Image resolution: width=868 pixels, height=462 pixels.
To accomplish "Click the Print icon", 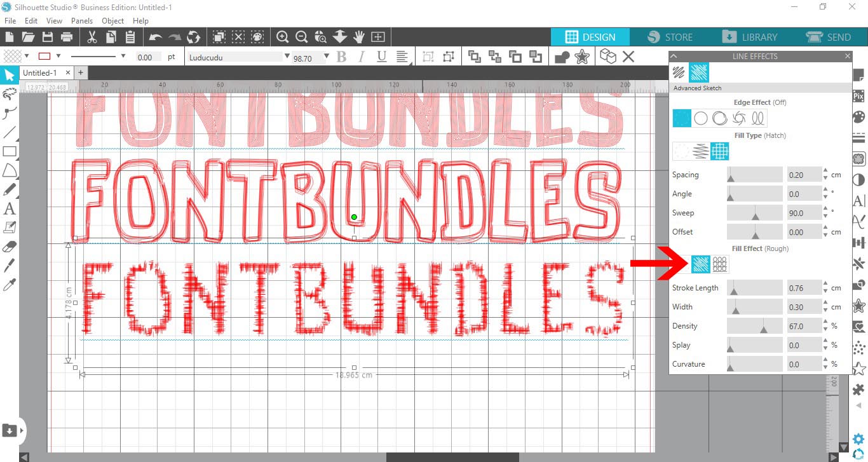I will [66, 37].
